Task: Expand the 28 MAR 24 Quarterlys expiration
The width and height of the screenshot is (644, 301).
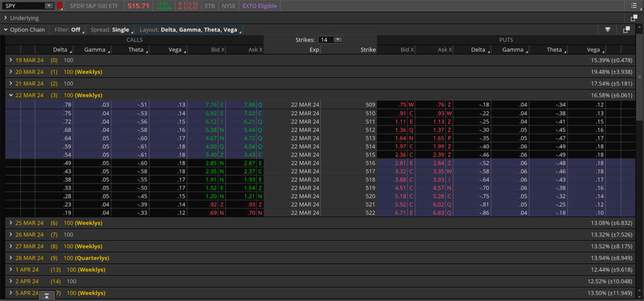Action: point(11,258)
